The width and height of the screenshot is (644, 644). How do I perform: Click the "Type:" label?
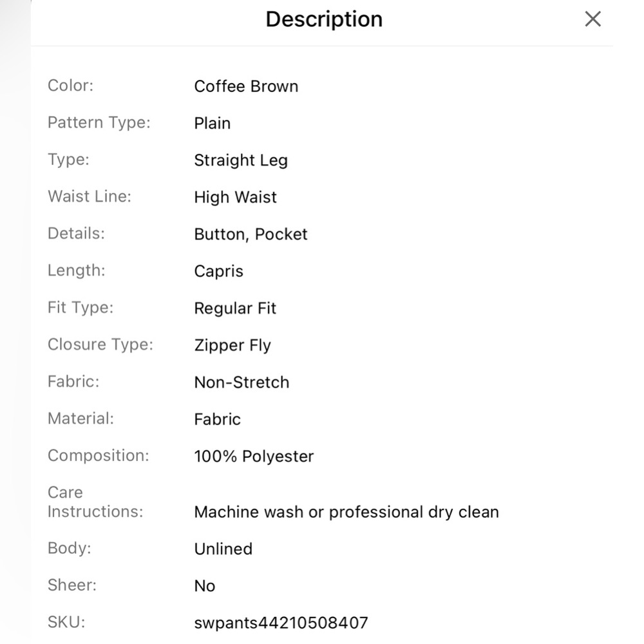(69, 159)
